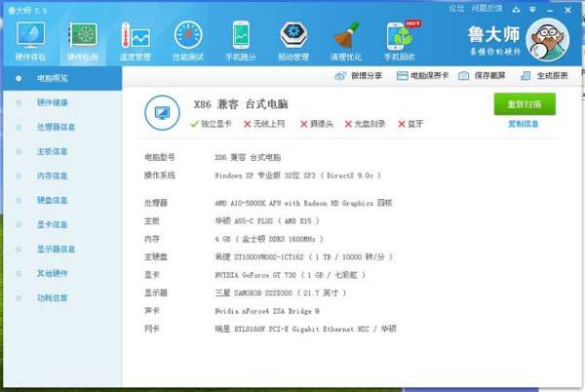Open the 清理优化 cleanup broom icon
585x392 pixels.
(x=346, y=41)
